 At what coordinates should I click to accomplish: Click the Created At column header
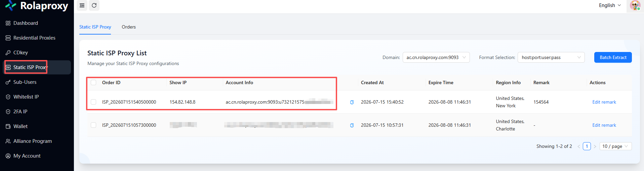coord(372,82)
